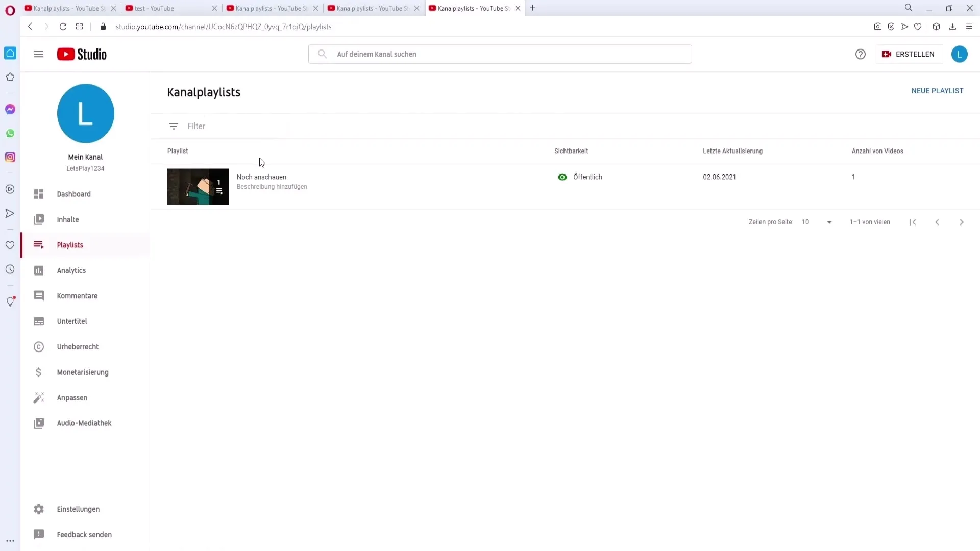Navigate to Kommentare section
Image resolution: width=980 pixels, height=551 pixels.
(x=78, y=296)
